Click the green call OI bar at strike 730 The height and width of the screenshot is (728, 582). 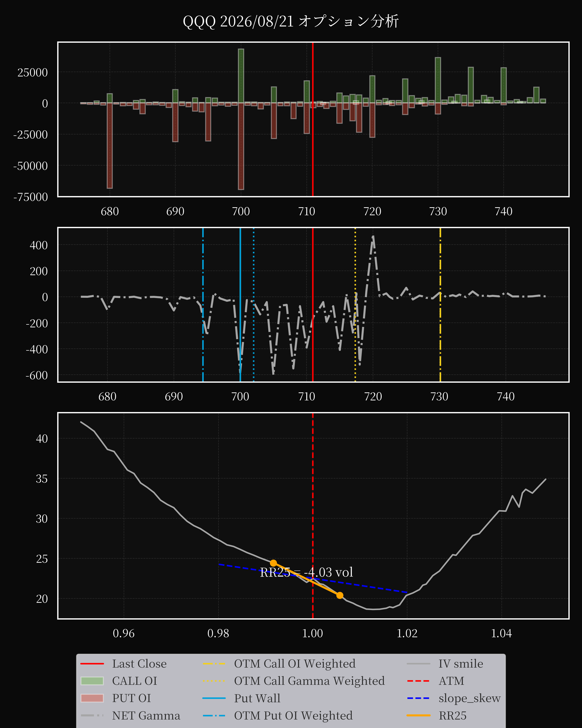pyautogui.click(x=438, y=80)
